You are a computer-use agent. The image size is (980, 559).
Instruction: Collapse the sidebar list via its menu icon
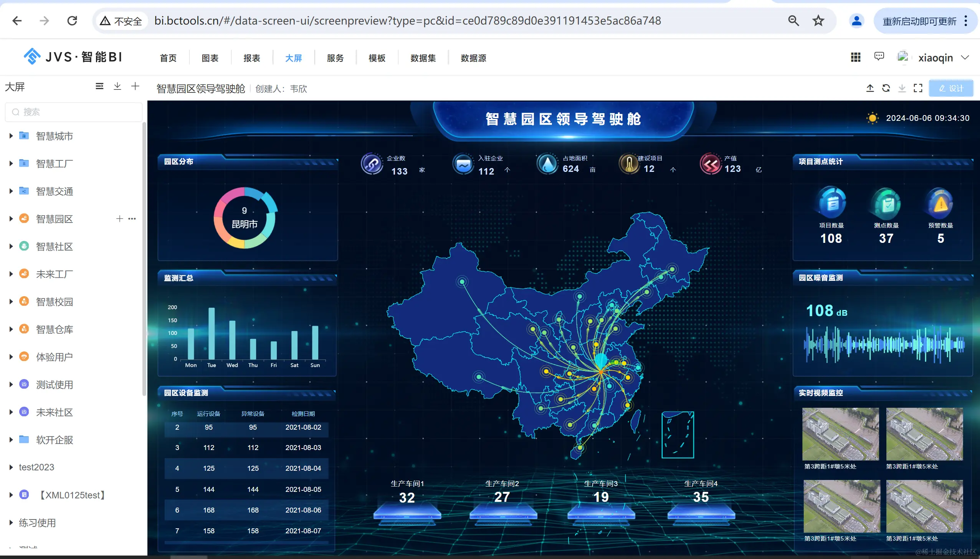point(99,86)
